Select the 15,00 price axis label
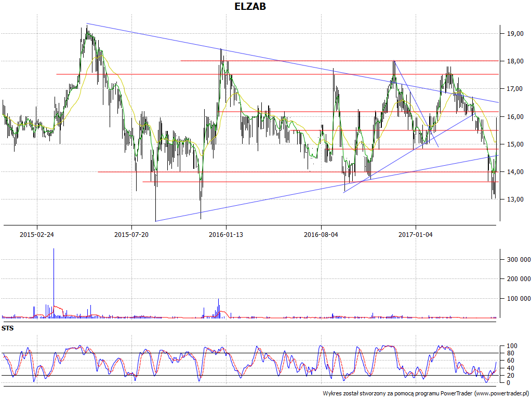532x399 pixels. pyautogui.click(x=515, y=144)
